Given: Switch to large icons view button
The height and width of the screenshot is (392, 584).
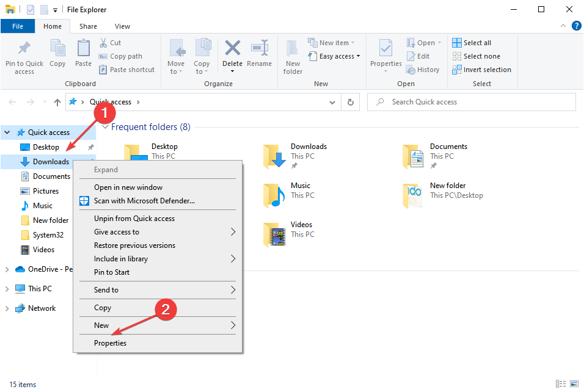Looking at the screenshot, I should pyautogui.click(x=574, y=384).
